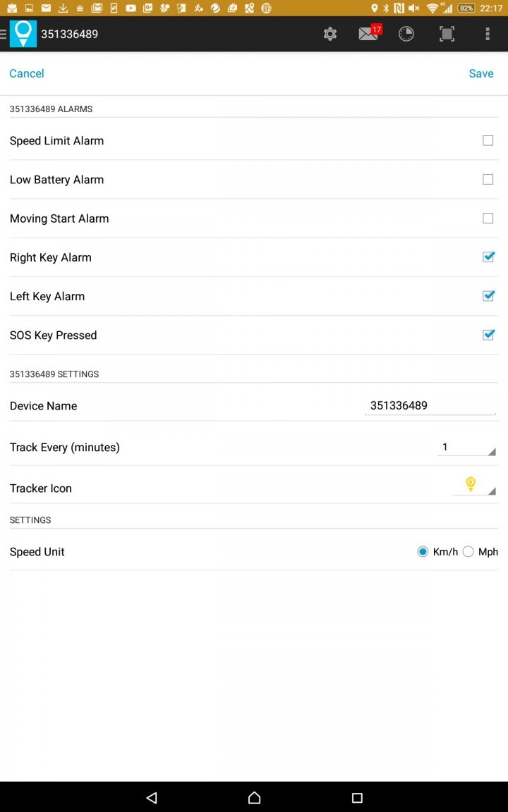Image resolution: width=508 pixels, height=812 pixels.
Task: Select the Mph speed unit
Action: pos(468,552)
